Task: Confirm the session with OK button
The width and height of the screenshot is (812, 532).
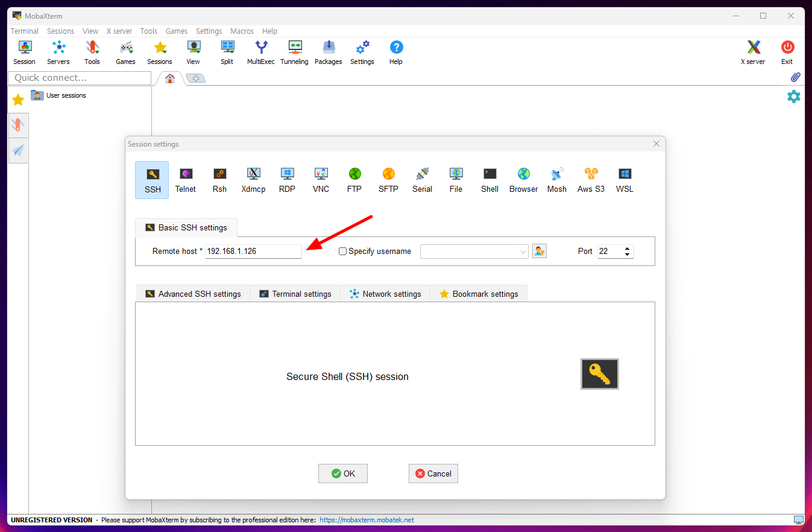Action: click(x=343, y=473)
